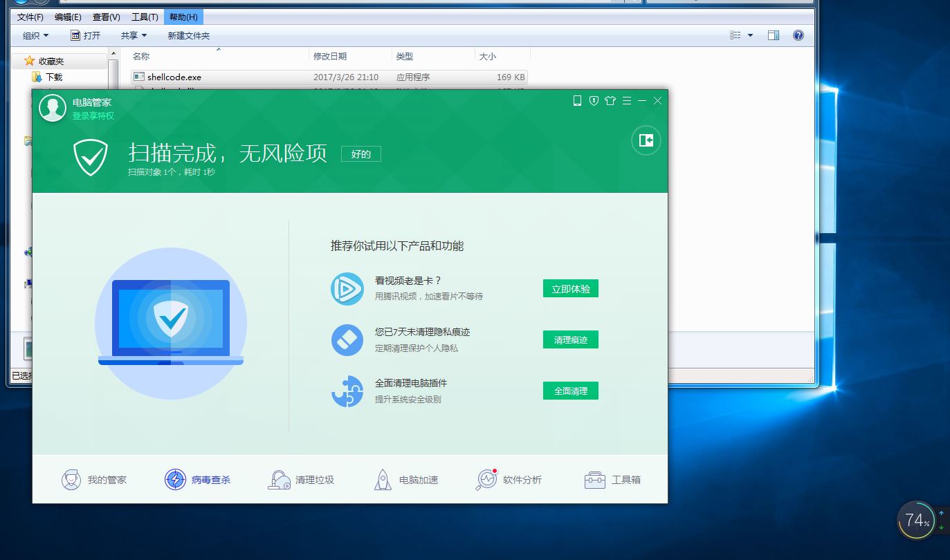Open 帮助(H) menu in Explorer

[x=183, y=17]
